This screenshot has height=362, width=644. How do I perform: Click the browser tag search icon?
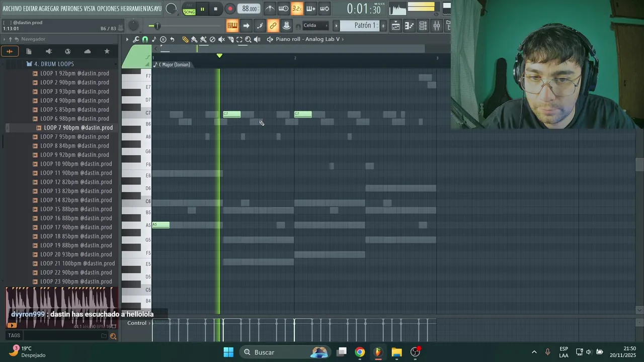tap(113, 336)
